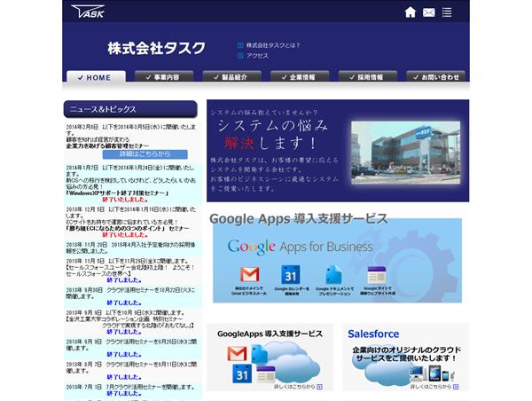Click 詳しくはこちらから in the GoogleApps card
The image size is (532, 401).
pyautogui.click(x=294, y=387)
